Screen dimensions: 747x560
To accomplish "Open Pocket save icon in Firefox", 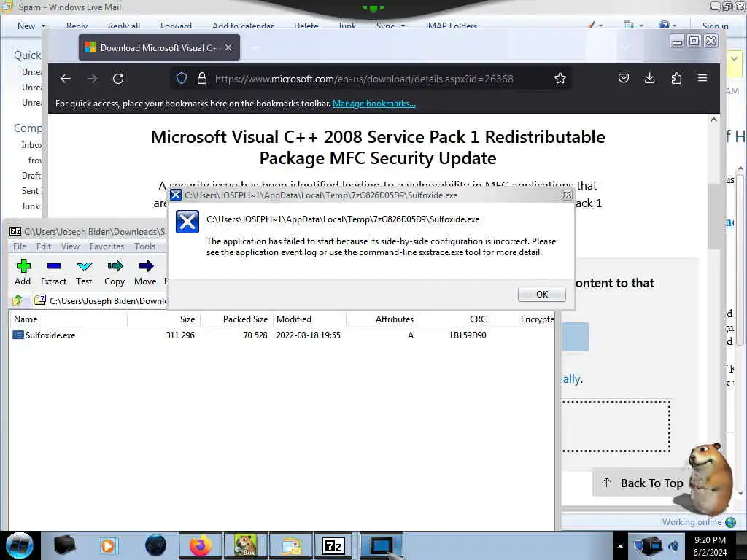I will (624, 78).
